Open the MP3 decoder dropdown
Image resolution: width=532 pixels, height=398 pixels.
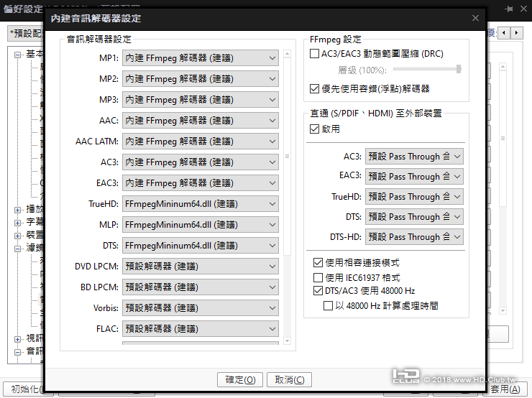(x=200, y=100)
